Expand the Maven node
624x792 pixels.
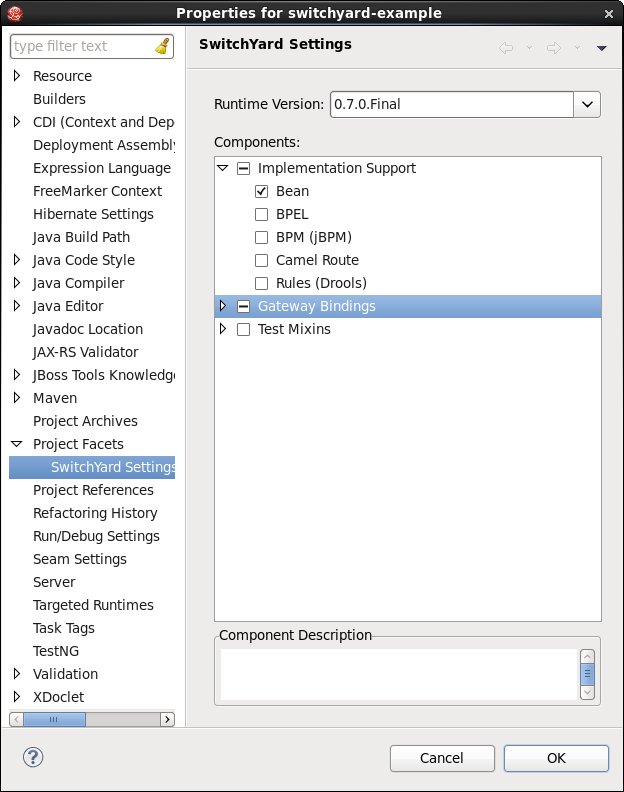[x=17, y=398]
